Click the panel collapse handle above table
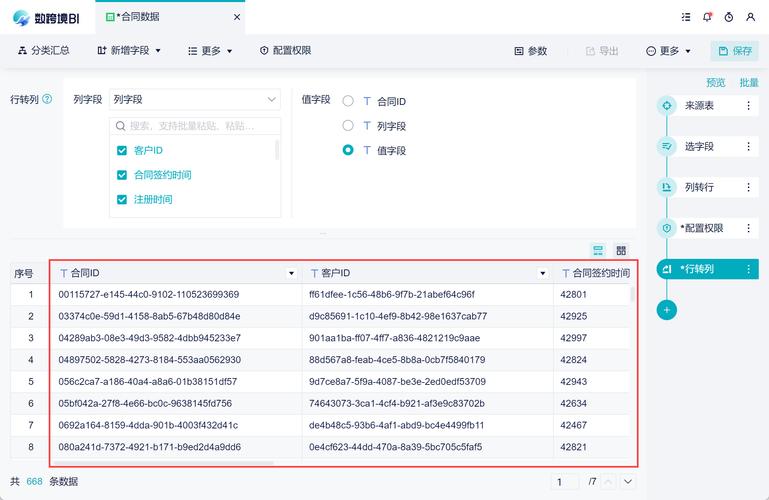Image resolution: width=769 pixels, height=500 pixels. pyautogui.click(x=323, y=233)
